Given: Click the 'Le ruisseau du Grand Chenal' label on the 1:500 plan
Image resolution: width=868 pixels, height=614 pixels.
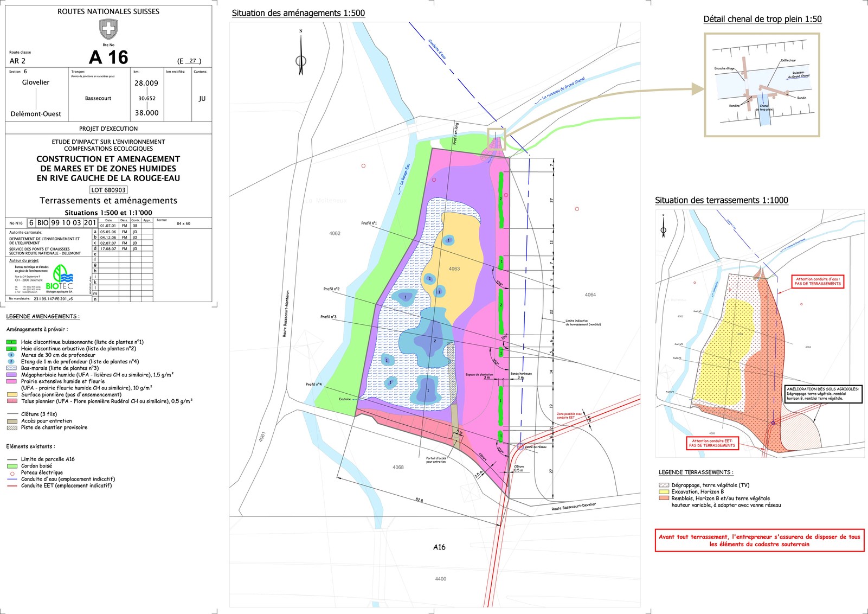Looking at the screenshot, I should (x=564, y=89).
